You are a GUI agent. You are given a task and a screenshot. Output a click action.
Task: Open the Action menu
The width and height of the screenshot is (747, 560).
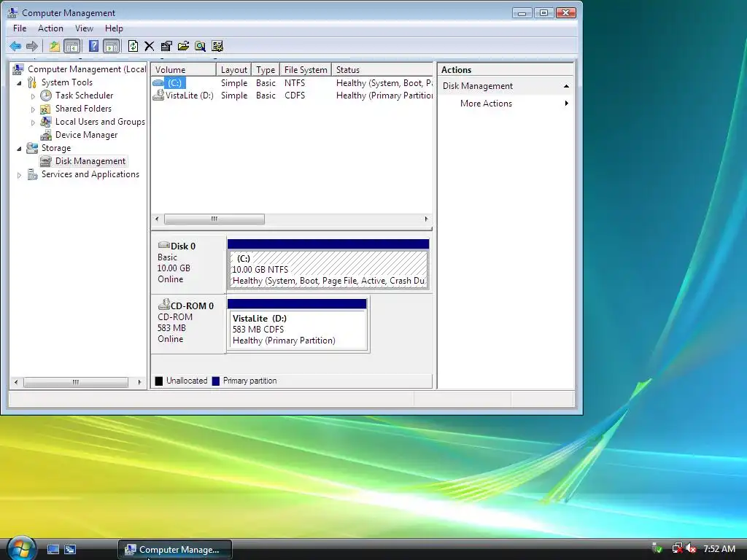50,28
